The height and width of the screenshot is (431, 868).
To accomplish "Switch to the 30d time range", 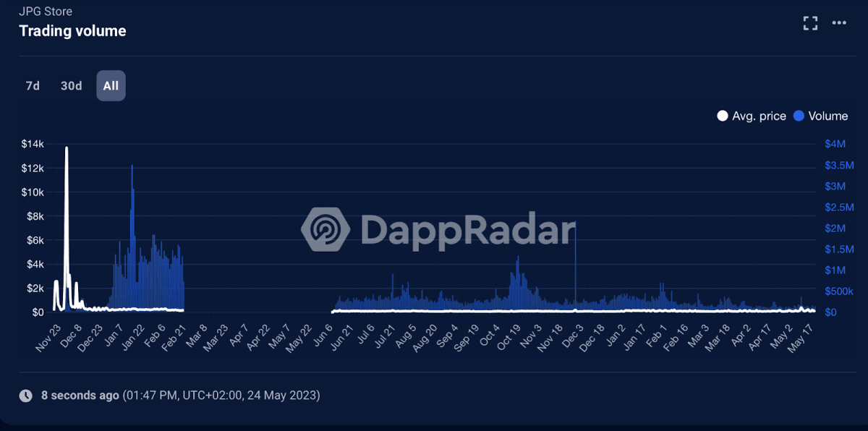I will 71,85.
